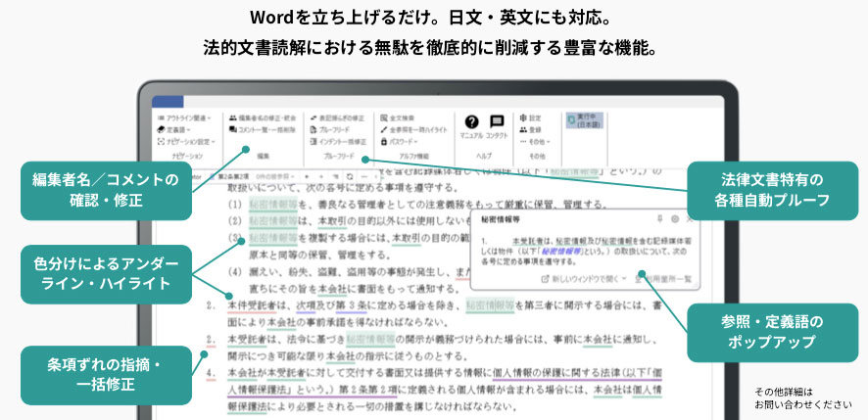
Task: Click the icon beside アウトライン関連
Action: click(161, 117)
